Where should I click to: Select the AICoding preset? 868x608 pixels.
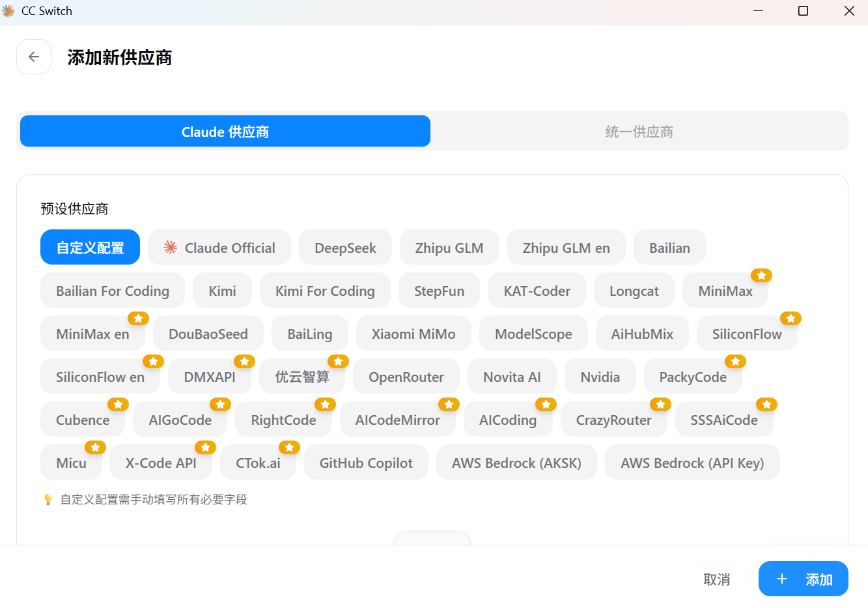(x=508, y=419)
